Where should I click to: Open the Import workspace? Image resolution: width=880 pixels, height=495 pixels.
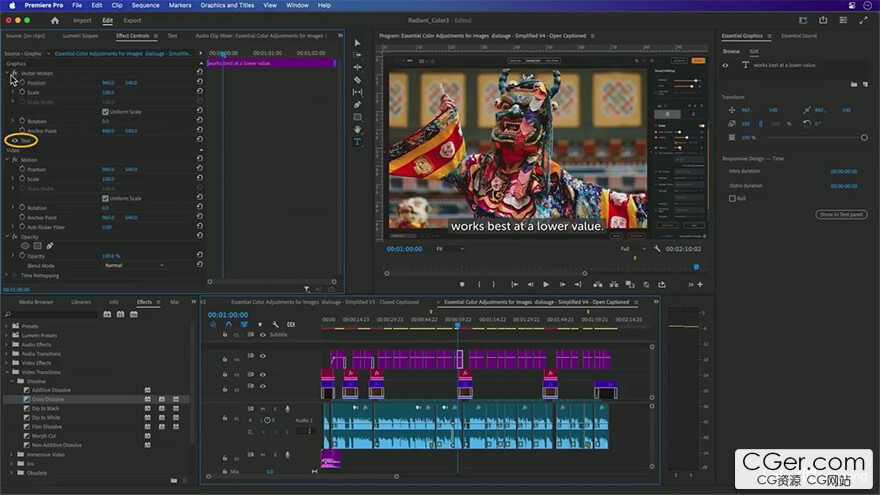[82, 20]
